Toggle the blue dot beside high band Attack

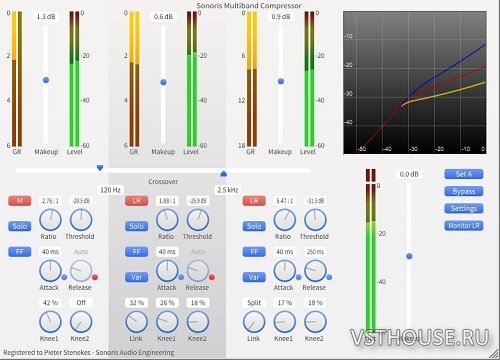(299, 277)
